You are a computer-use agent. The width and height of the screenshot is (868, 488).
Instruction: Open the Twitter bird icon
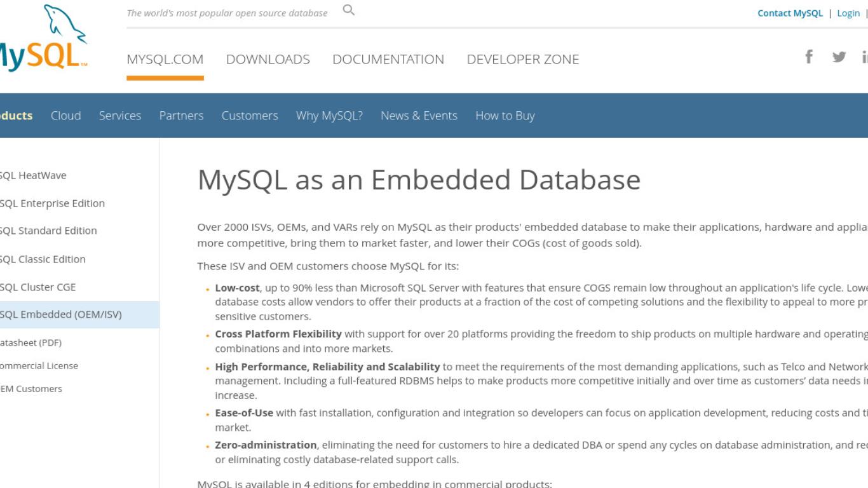(839, 57)
